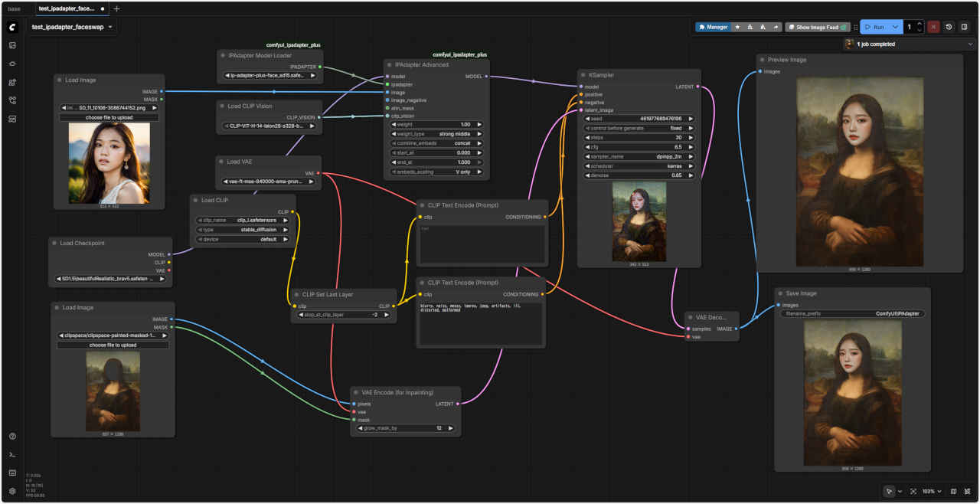
Task: Expand the 1 job completed panel
Action: point(971,44)
